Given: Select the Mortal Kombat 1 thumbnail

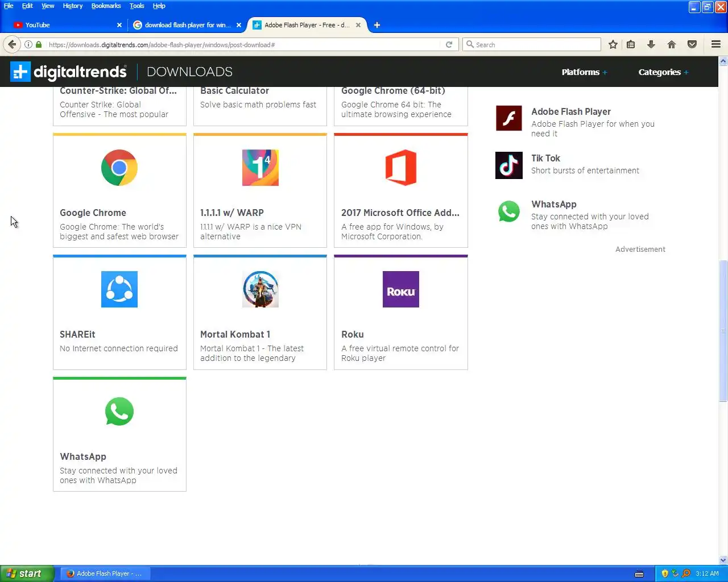Looking at the screenshot, I should point(260,289).
